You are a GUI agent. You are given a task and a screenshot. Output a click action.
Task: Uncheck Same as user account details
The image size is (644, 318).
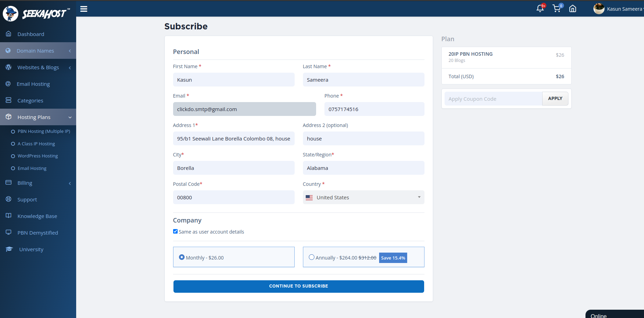click(x=176, y=231)
